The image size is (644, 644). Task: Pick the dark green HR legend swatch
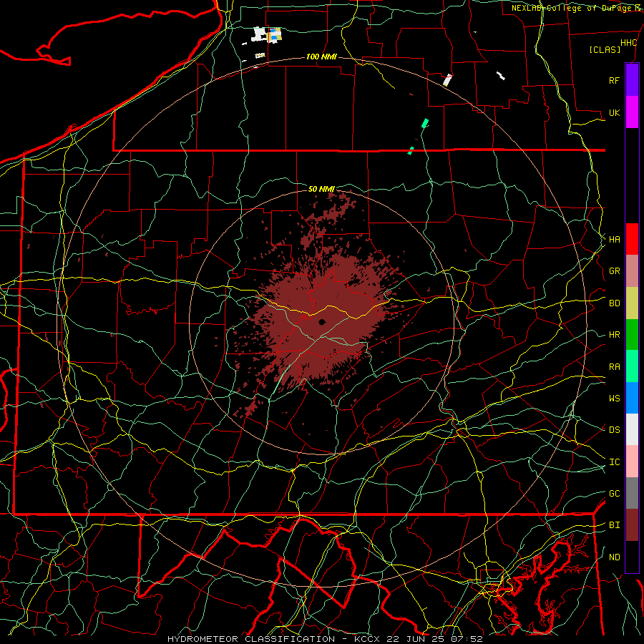(x=632, y=334)
